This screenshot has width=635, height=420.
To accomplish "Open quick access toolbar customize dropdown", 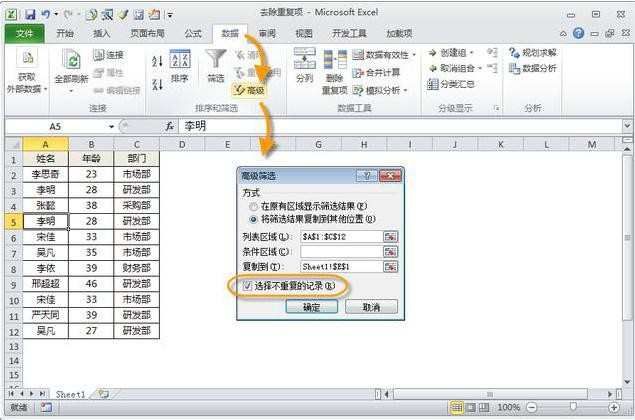I will (x=170, y=15).
